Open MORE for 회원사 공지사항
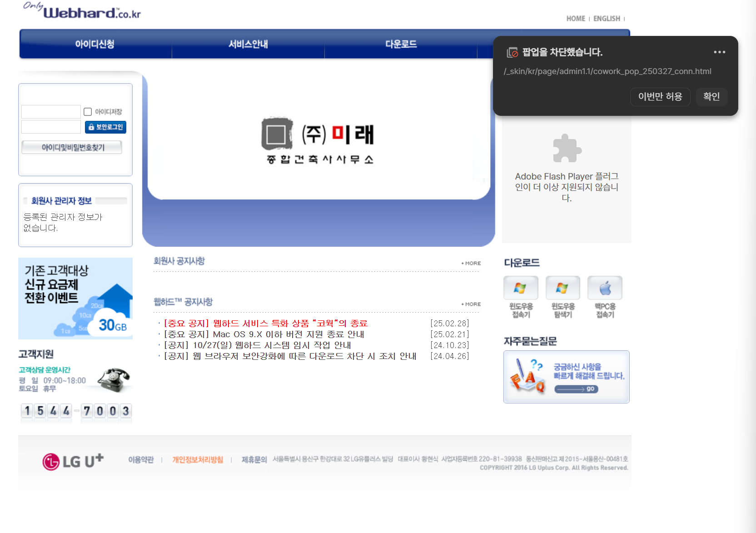The height and width of the screenshot is (533, 756). point(471,263)
